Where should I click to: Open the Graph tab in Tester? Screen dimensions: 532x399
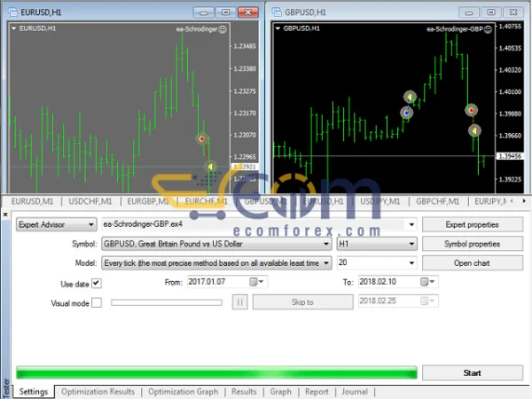pyautogui.click(x=280, y=392)
